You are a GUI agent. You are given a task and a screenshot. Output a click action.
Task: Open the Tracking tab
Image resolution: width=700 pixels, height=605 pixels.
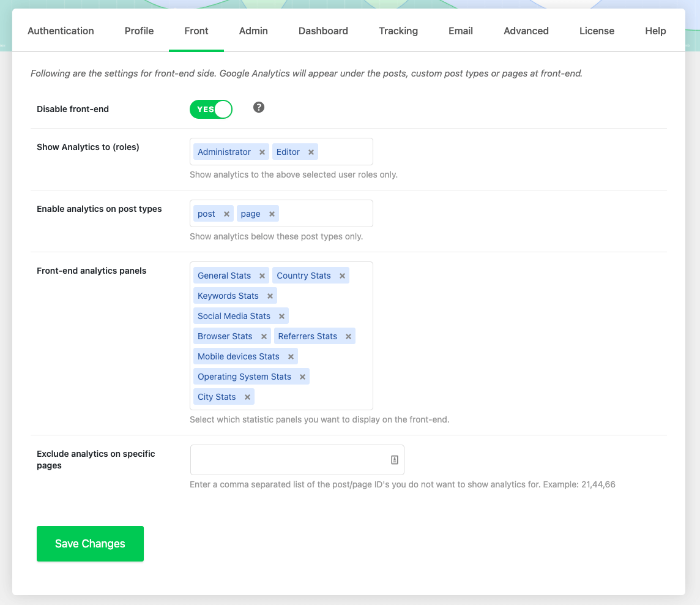point(398,31)
